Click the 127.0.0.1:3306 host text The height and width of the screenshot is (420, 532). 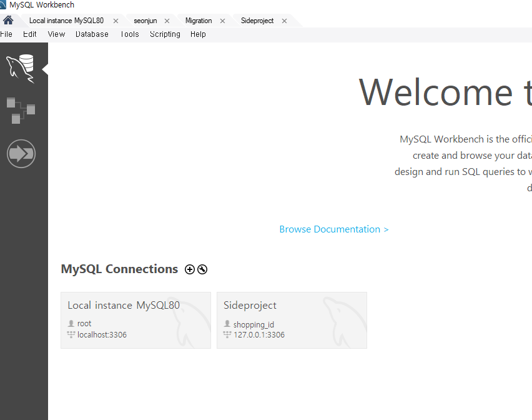[259, 335]
